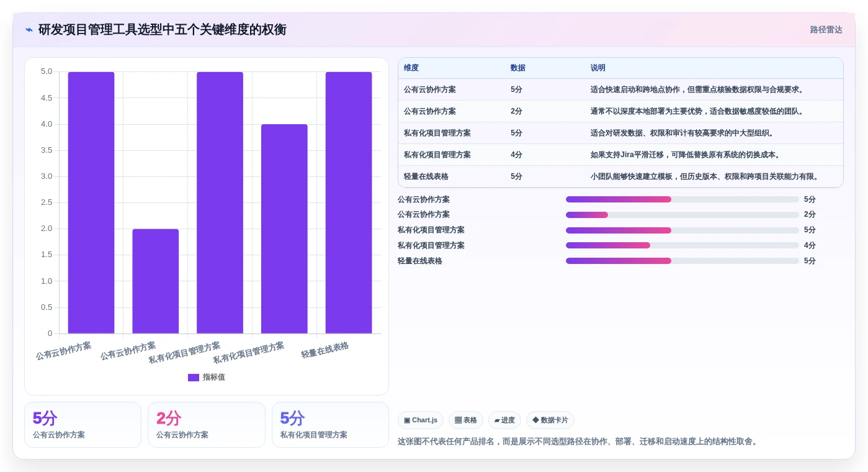This screenshot has width=868, height=472.
Task: Click the 2.5 y-axis label
Action: tap(47, 202)
